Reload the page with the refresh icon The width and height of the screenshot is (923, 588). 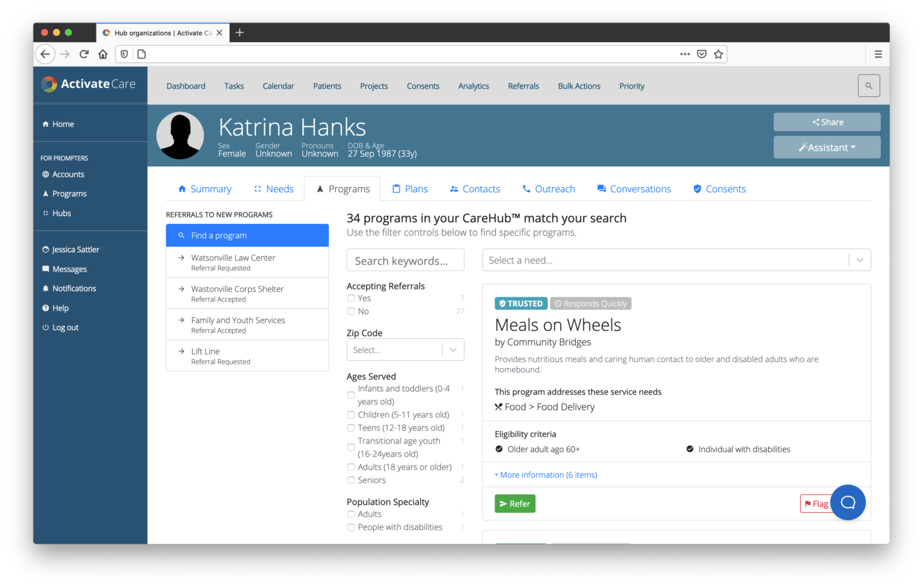point(84,54)
